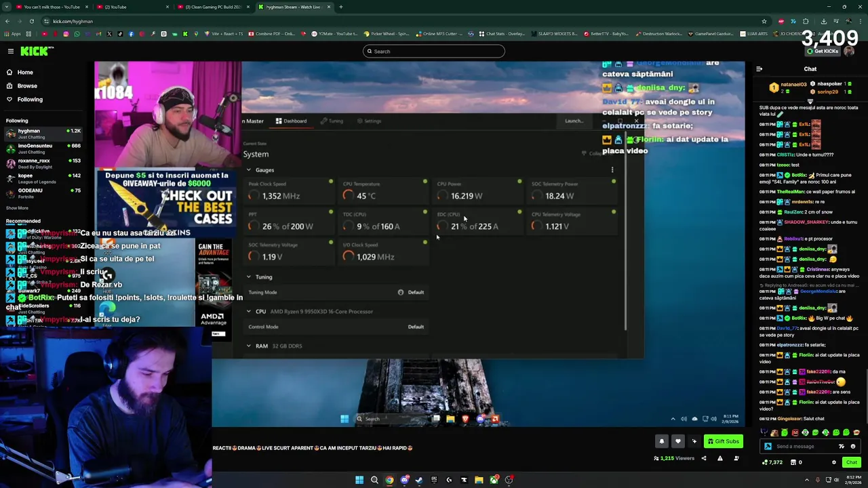This screenshot has height=488, width=868.
Task: Open Following in the Kick sidebar
Action: [30, 100]
